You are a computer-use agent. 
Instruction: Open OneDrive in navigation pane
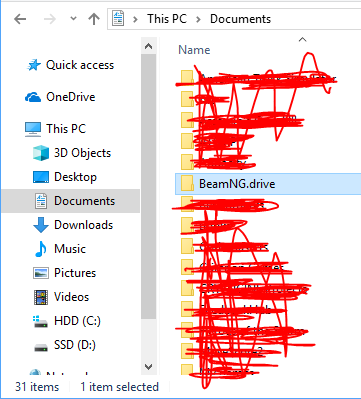pos(71,97)
